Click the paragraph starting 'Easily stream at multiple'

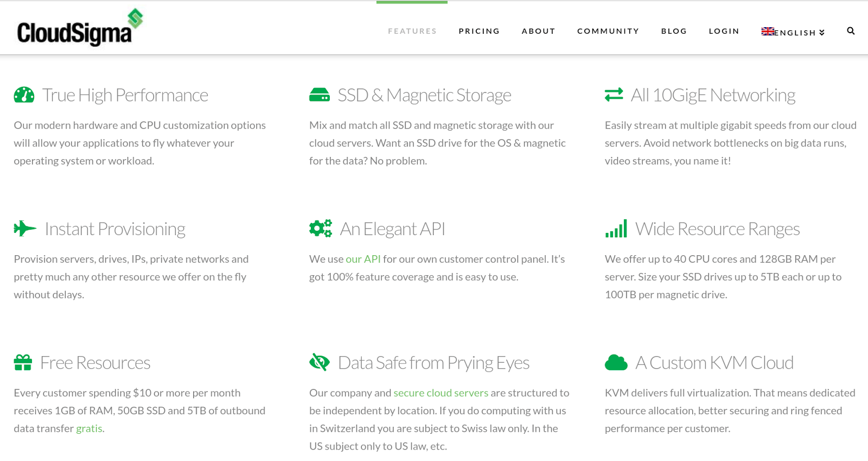point(731,143)
